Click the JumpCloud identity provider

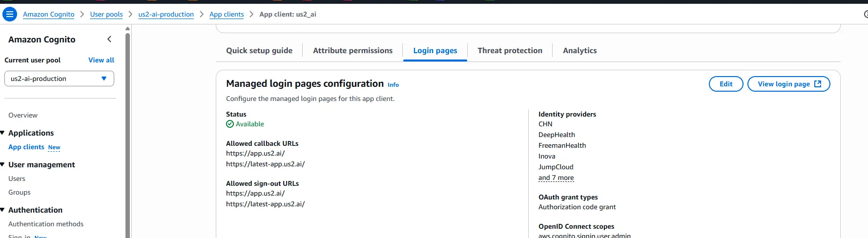[x=556, y=167]
